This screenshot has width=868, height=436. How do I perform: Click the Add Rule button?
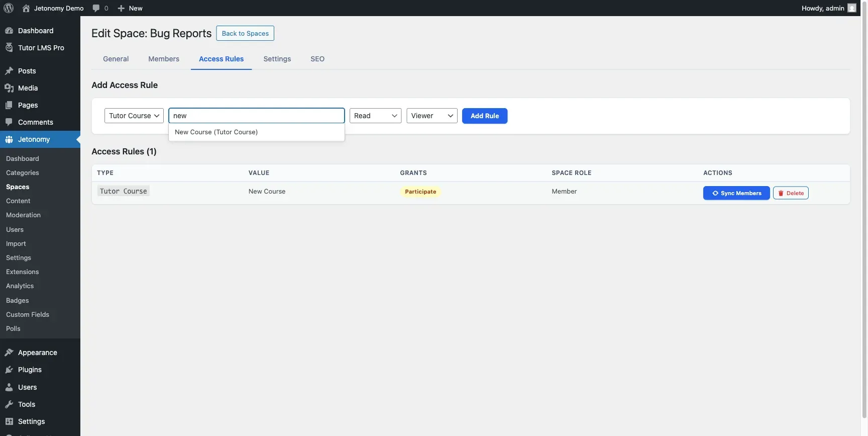(x=485, y=116)
